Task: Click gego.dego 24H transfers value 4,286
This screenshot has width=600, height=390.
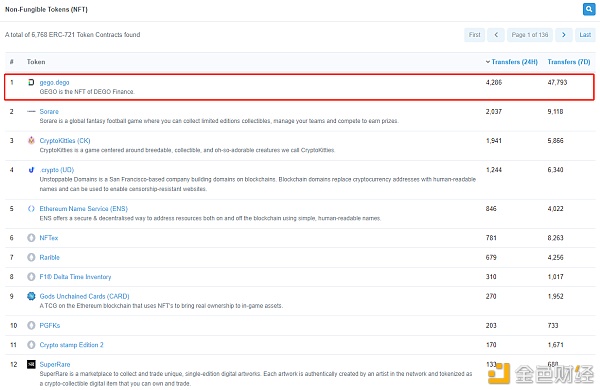Action: pyautogui.click(x=494, y=82)
